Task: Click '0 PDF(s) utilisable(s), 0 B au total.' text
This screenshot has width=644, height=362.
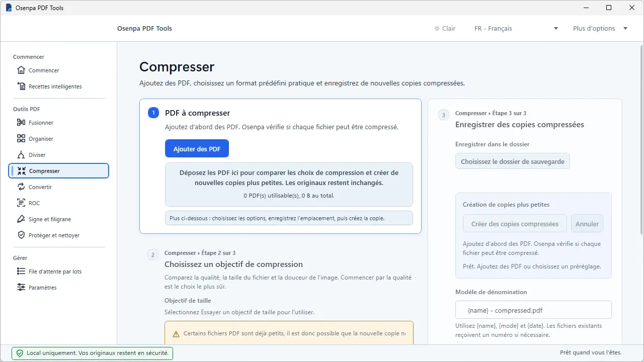Action: (289, 196)
